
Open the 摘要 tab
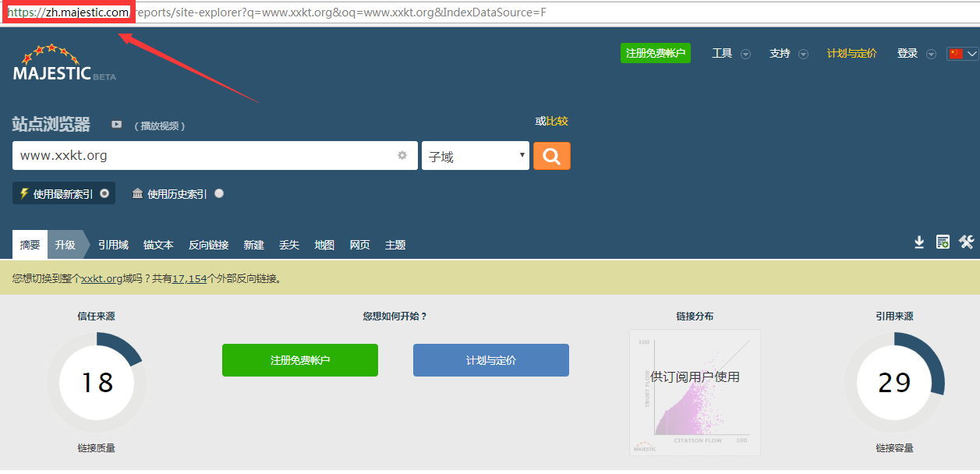30,245
